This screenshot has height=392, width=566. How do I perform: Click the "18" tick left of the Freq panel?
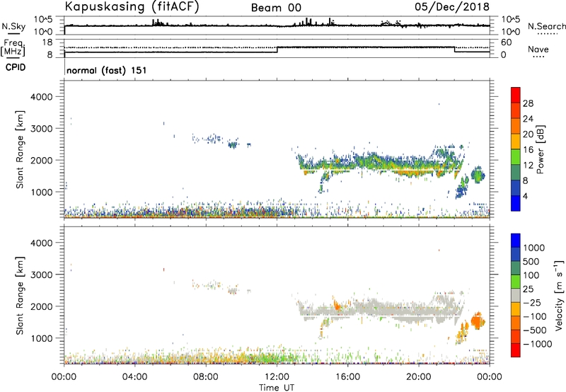pyautogui.click(x=47, y=42)
